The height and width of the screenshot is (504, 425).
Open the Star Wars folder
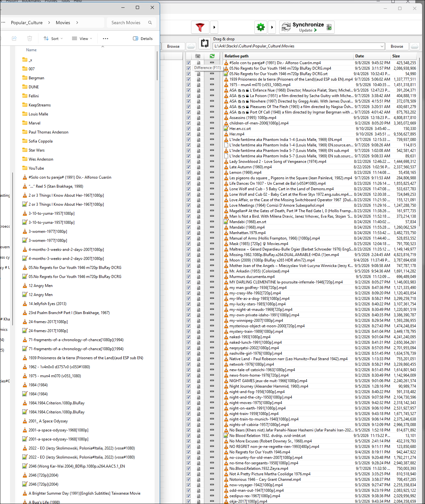36,150
